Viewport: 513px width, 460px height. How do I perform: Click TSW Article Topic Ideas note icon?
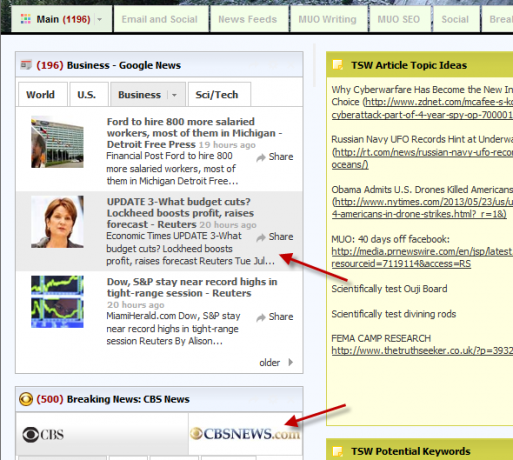(337, 65)
